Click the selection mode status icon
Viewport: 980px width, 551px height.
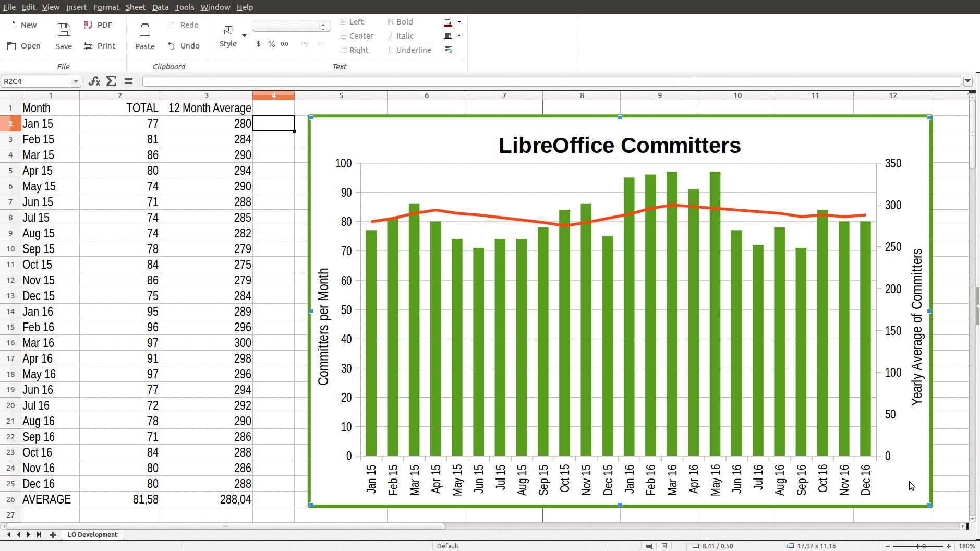[x=649, y=546]
